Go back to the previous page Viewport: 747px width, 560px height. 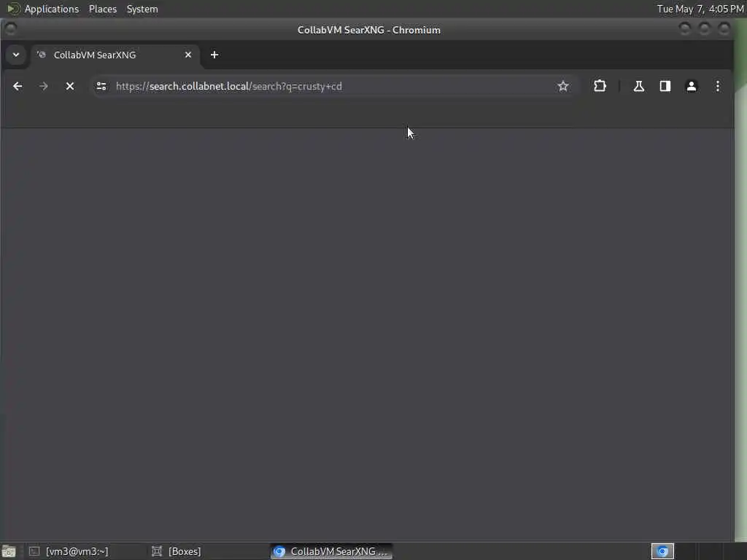tap(18, 86)
